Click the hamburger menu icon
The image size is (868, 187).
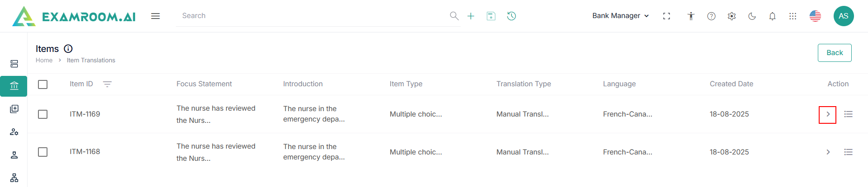(156, 16)
